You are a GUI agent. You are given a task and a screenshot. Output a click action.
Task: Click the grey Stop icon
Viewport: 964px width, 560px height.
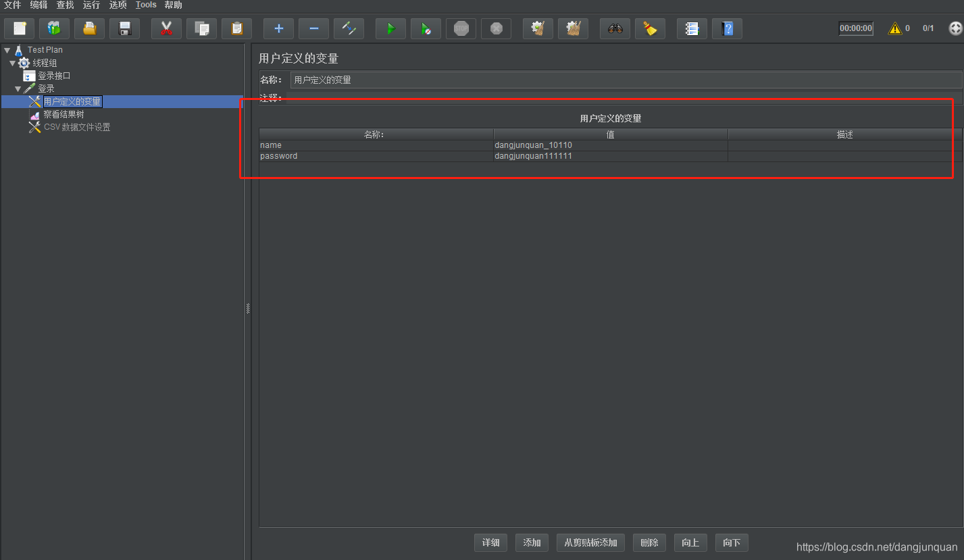[461, 28]
